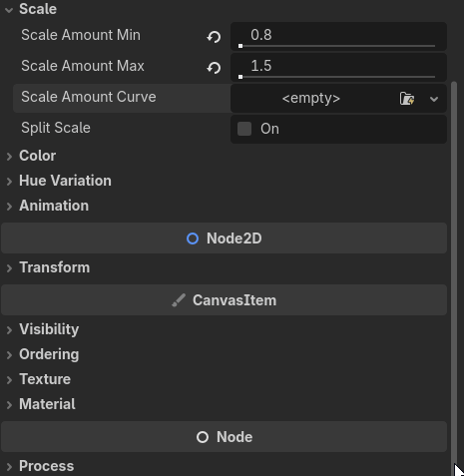Screen dimensions: 464x476
Task: Click the Scale Amount Max value 1.5
Action: tap(261, 66)
